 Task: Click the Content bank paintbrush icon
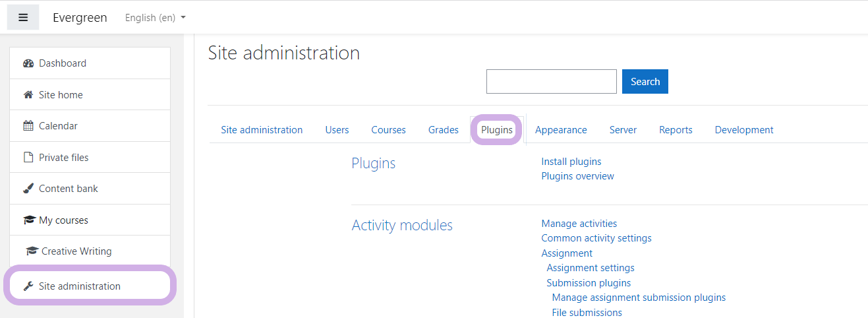[x=28, y=189]
